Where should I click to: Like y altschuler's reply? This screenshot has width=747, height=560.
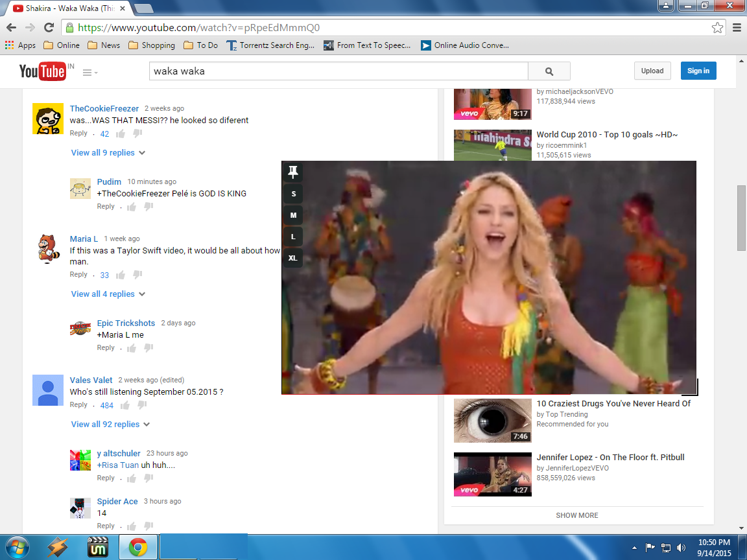(132, 478)
